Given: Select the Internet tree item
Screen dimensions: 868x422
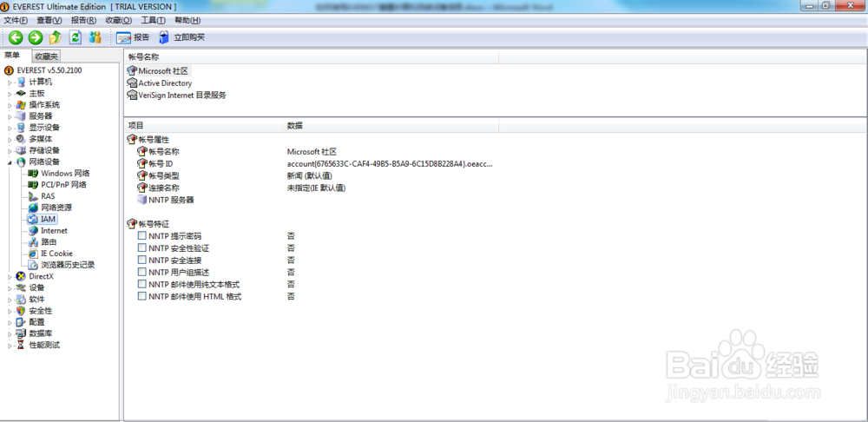Looking at the screenshot, I should point(54,230).
